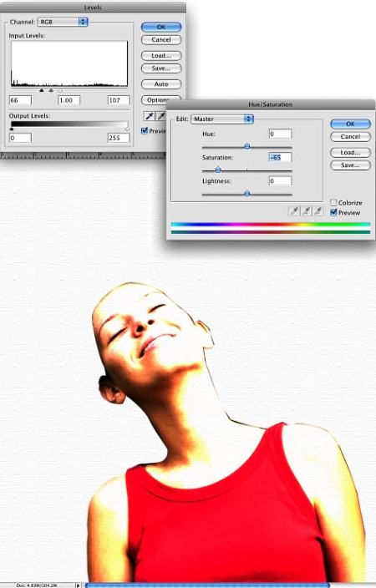376x588 pixels.
Task: Click the input levels black point slider
Action: [x=42, y=90]
